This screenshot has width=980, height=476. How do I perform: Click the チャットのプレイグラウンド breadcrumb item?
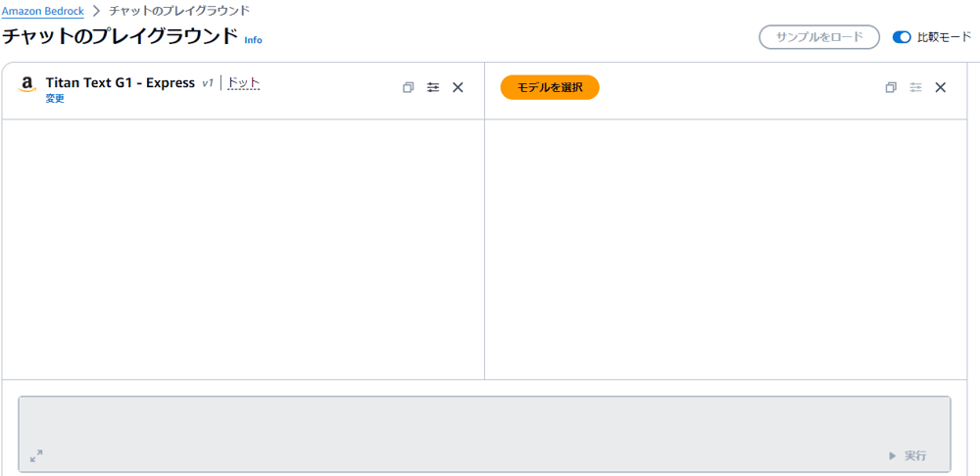[179, 11]
